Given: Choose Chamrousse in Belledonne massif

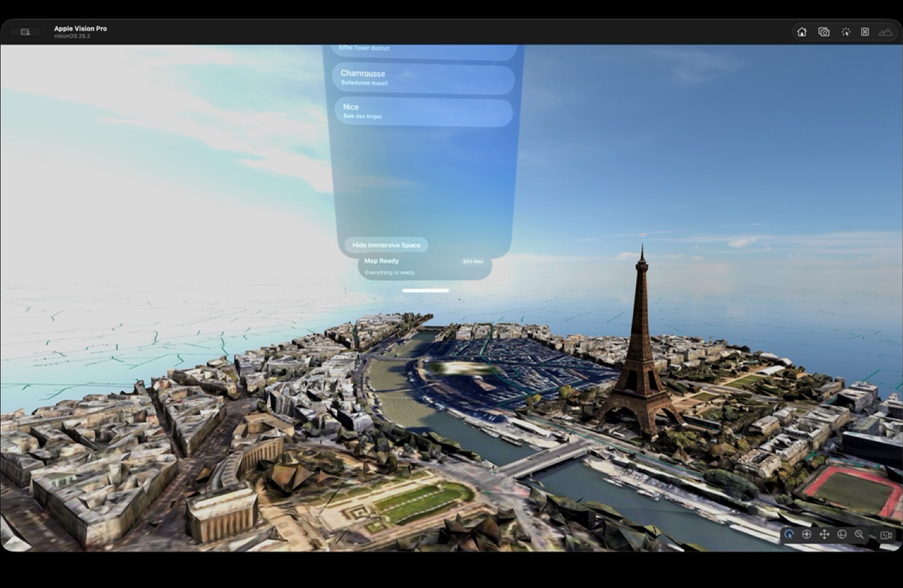Looking at the screenshot, I should (423, 77).
